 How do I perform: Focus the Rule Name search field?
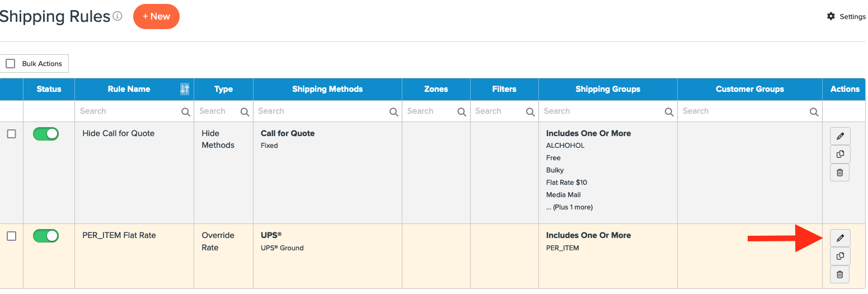129,111
